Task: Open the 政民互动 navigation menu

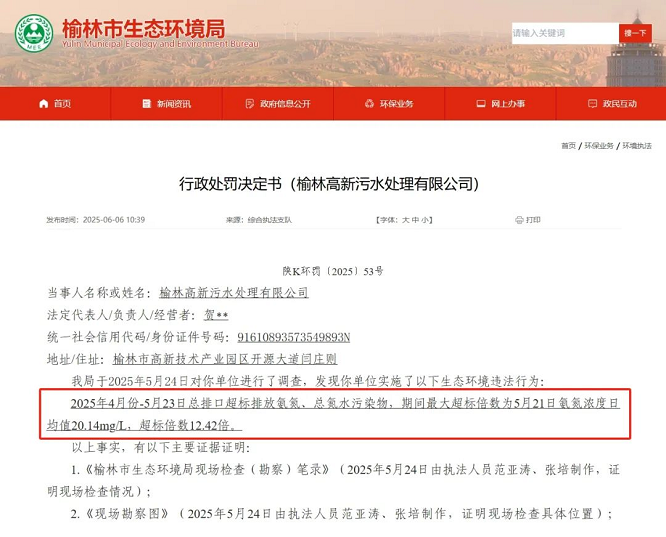Action: (611, 104)
